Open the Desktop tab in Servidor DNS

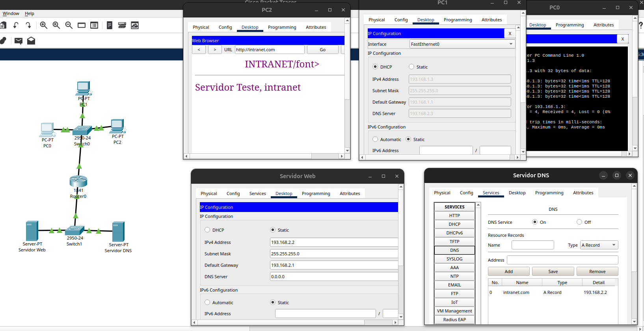pos(517,193)
